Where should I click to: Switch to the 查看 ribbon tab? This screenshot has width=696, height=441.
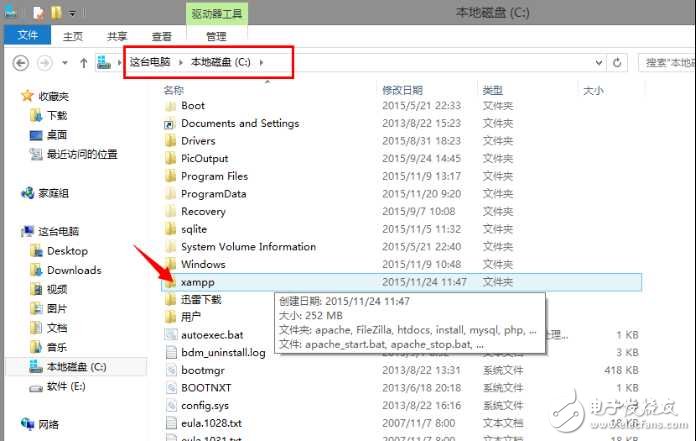pyautogui.click(x=164, y=36)
